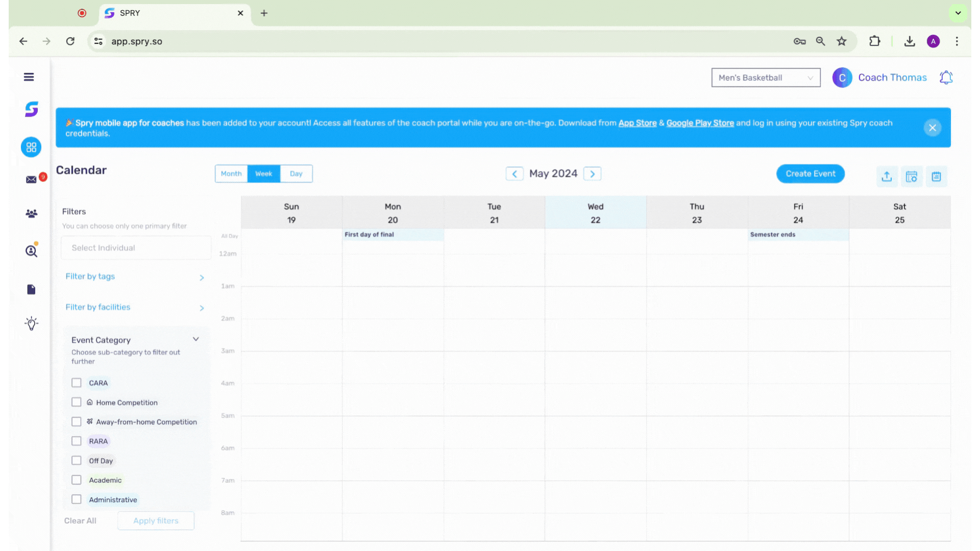Click the Away-from-home Competition icon
This screenshot has height=551, width=980.
coord(90,421)
